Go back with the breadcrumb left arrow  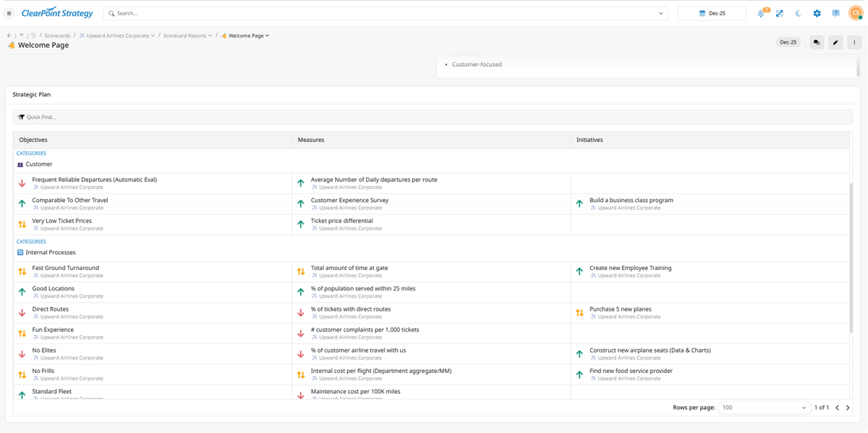coord(9,35)
